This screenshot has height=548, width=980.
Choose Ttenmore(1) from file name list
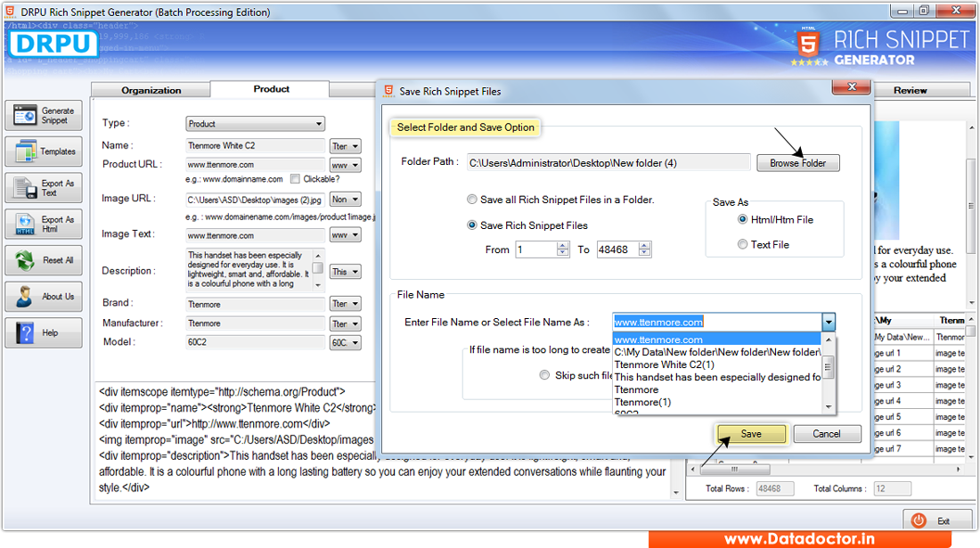pyautogui.click(x=717, y=402)
